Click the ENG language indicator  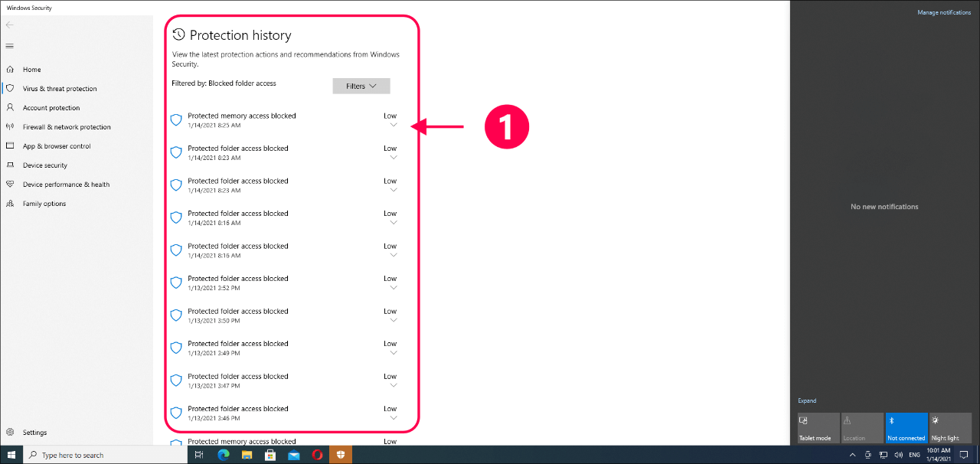(x=915, y=455)
